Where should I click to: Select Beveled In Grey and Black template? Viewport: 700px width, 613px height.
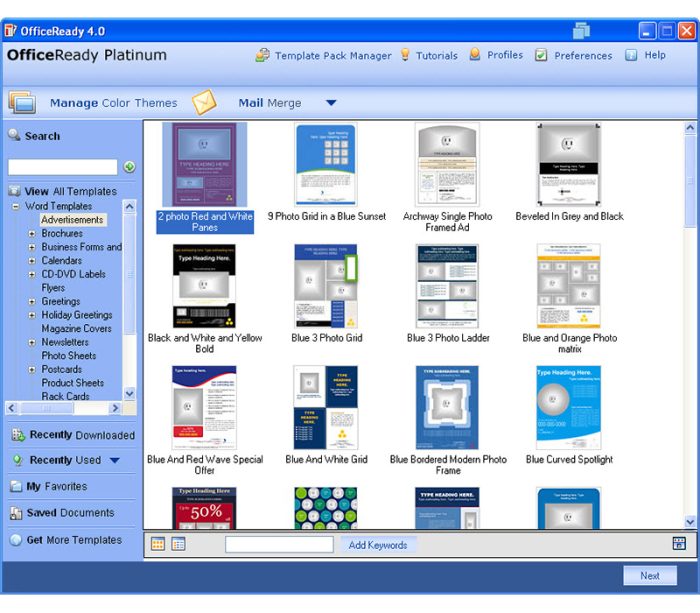point(569,172)
